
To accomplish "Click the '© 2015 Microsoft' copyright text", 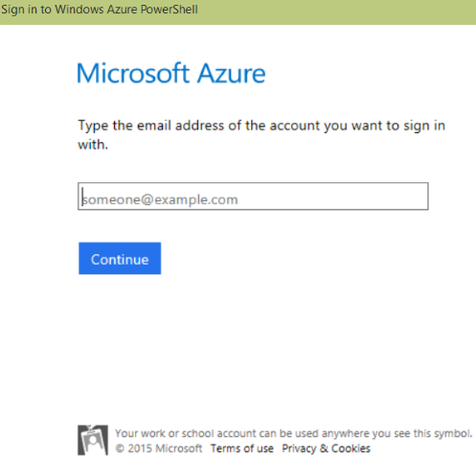I will (x=159, y=449).
